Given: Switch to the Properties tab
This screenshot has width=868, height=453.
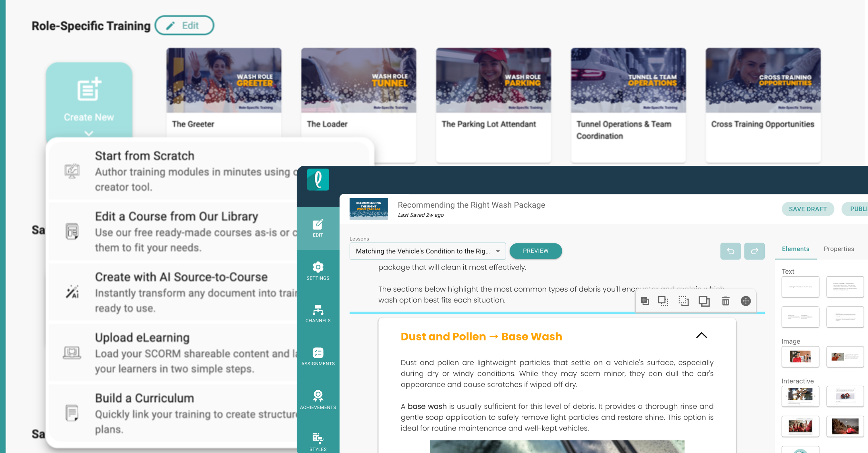Looking at the screenshot, I should click(839, 249).
